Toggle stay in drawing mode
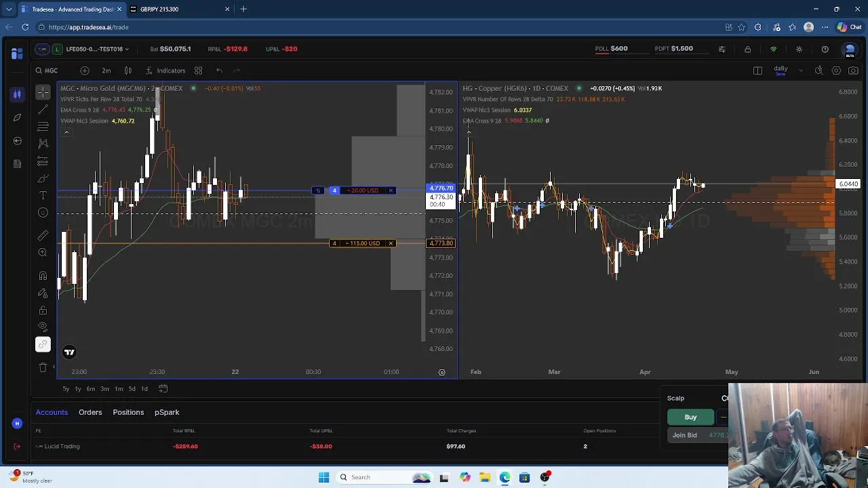Viewport: 868px width, 488px height. point(43,293)
